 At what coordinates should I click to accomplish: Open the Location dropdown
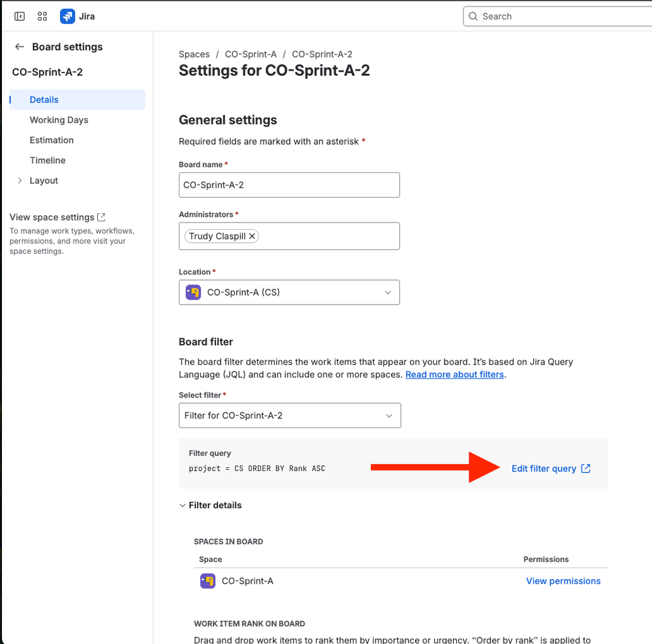pyautogui.click(x=388, y=292)
